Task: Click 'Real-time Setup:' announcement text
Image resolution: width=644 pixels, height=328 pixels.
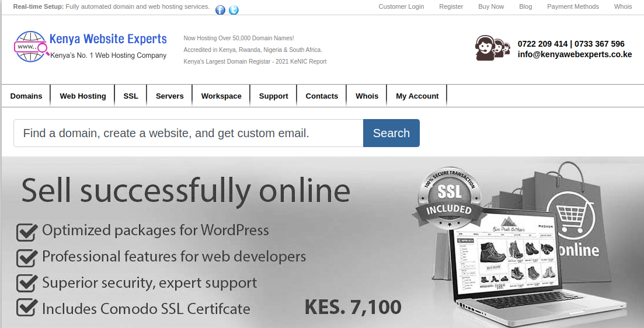Action: pos(38,6)
